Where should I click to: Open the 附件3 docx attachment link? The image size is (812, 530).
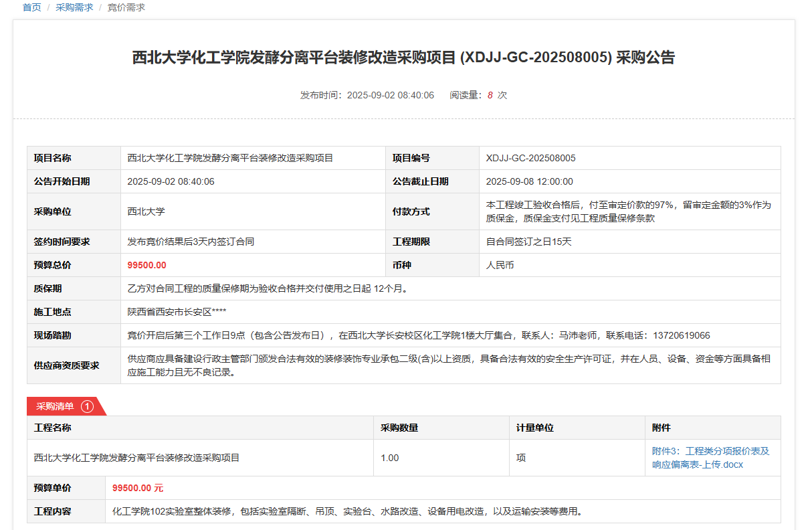tap(710, 458)
